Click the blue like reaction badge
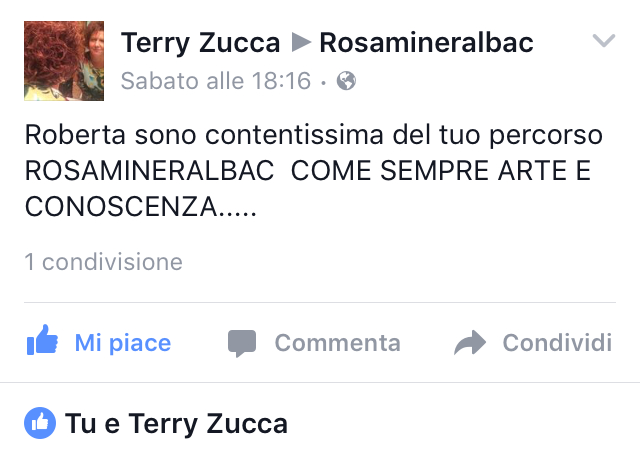Screen dimensions: 640x462 (40, 423)
